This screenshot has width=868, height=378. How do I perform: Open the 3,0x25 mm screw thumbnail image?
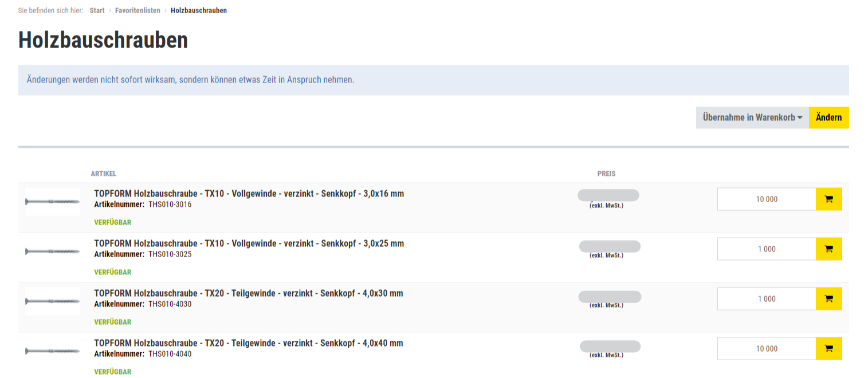(x=53, y=251)
